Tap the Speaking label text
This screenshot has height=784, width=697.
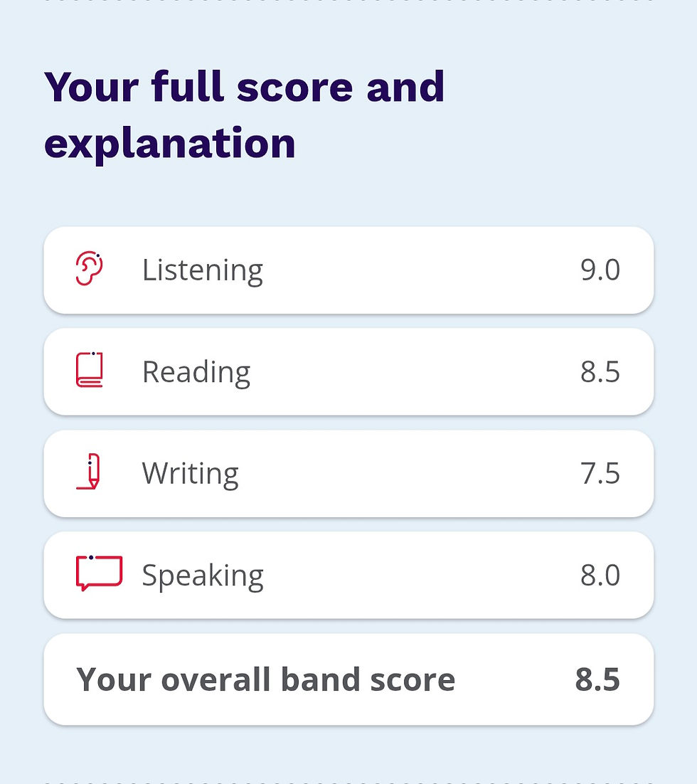coord(203,574)
